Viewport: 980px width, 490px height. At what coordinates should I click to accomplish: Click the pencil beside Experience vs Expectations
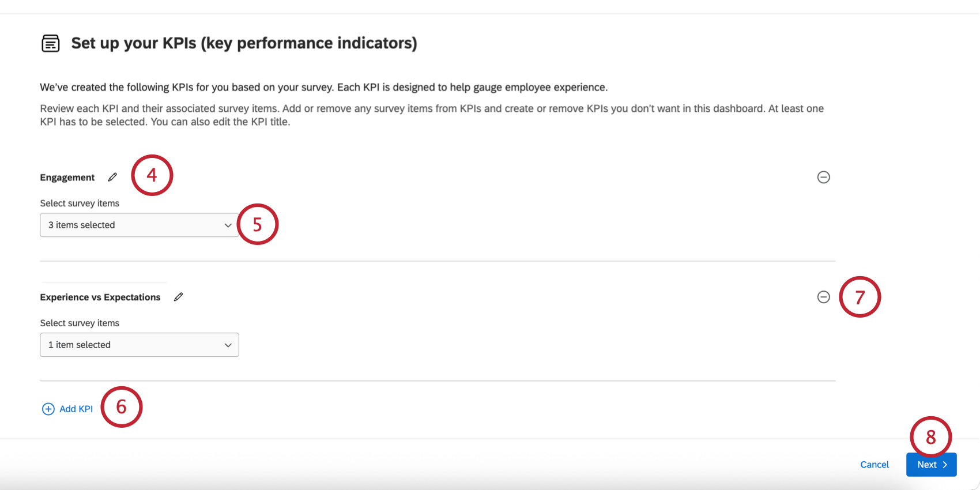click(x=178, y=296)
